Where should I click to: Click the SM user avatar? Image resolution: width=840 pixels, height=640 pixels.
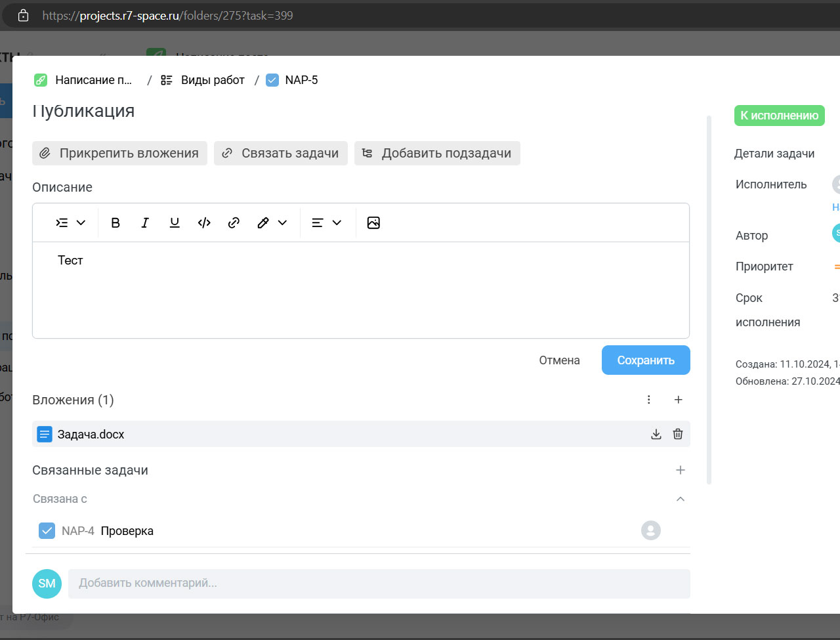pos(47,584)
